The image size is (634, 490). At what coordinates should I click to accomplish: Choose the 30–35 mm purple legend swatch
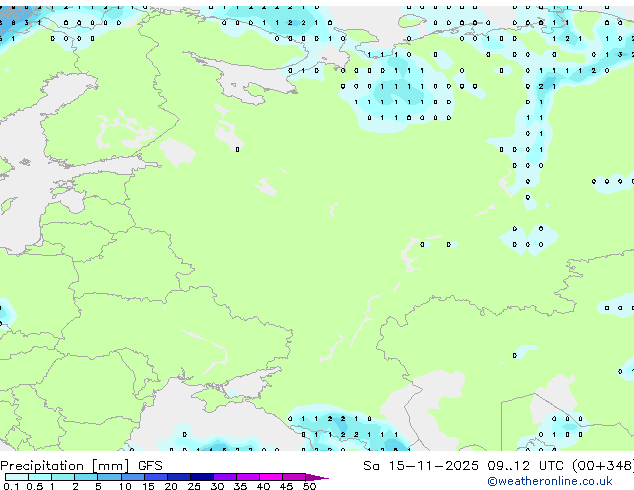(225, 477)
